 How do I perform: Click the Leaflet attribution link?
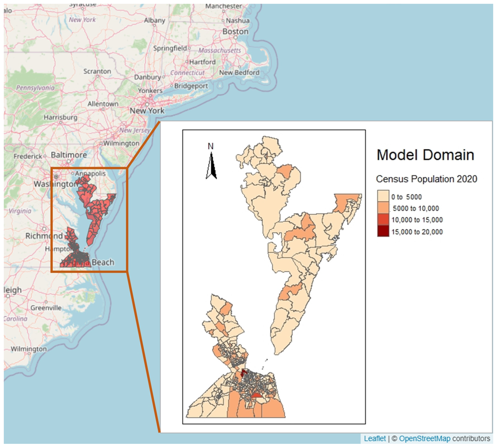(x=374, y=438)
